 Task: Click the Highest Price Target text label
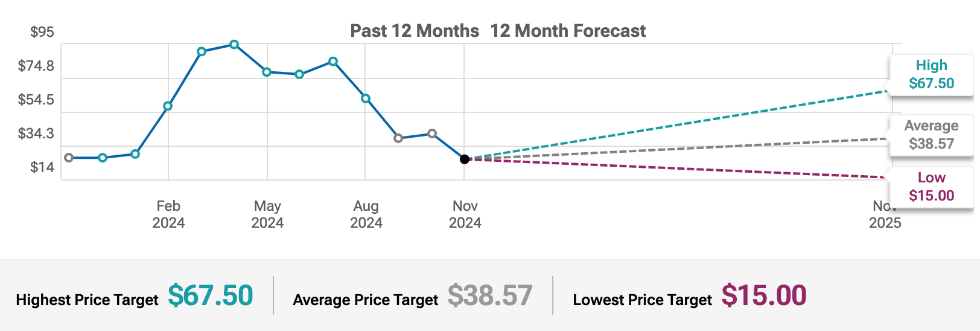[87, 300]
